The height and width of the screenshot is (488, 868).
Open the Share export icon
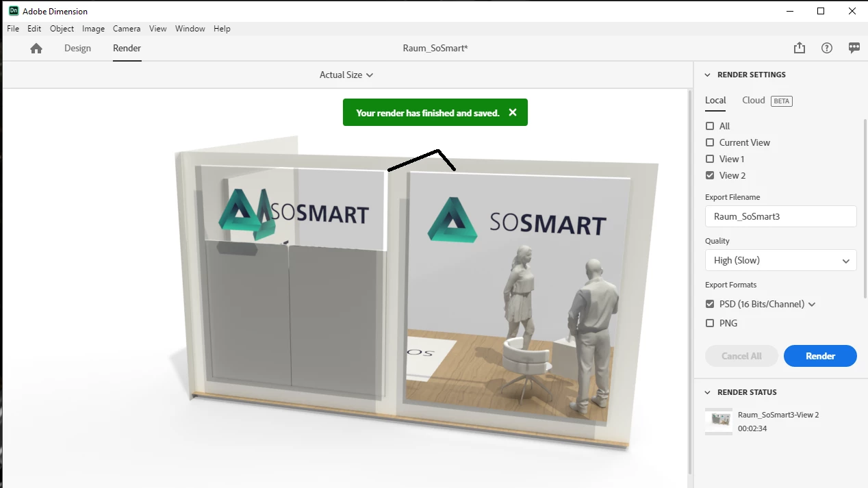click(x=800, y=48)
